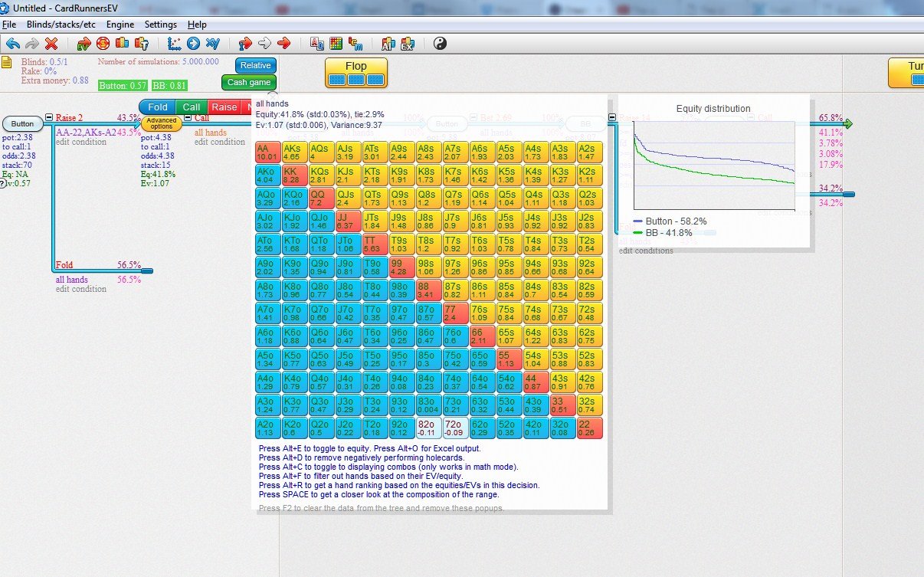Viewport: 924px width, 577px height.
Task: Click the AI books icon
Action: pyautogui.click(x=388, y=43)
